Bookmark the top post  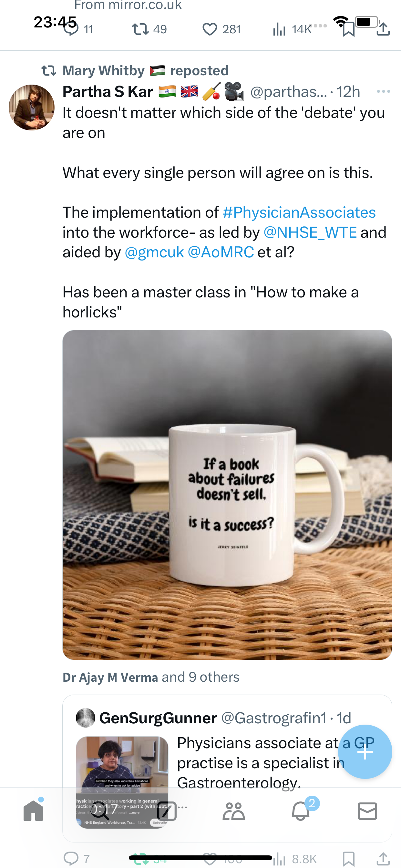click(x=348, y=30)
